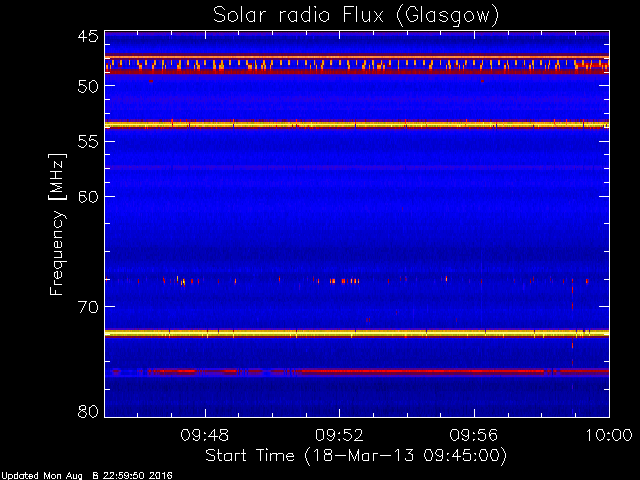Click the yellow emission band near 53.5 MHz

pyautogui.click(x=357, y=125)
